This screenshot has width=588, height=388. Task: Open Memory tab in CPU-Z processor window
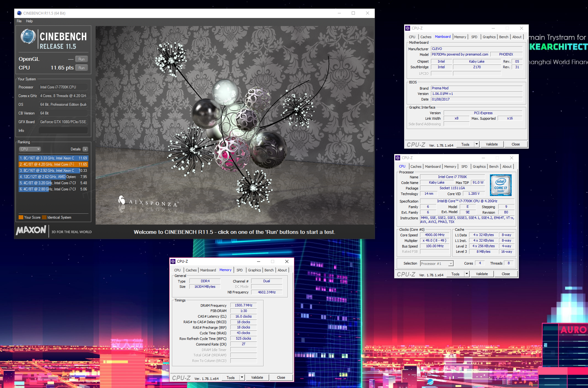(x=450, y=167)
